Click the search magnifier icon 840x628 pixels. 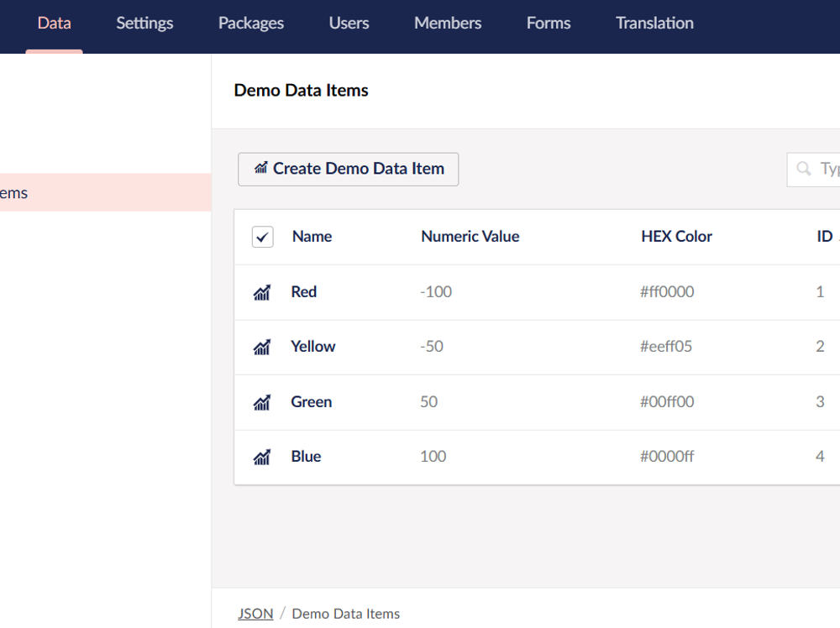point(804,169)
